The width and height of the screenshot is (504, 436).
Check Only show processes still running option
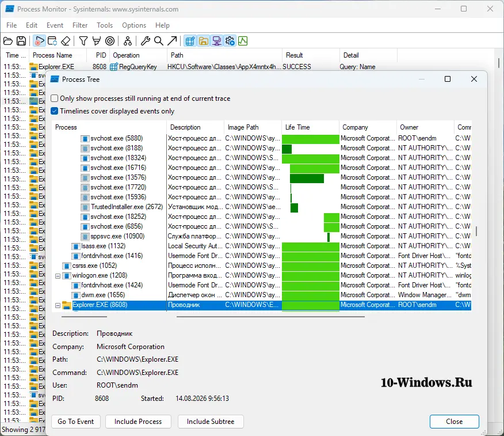click(55, 98)
